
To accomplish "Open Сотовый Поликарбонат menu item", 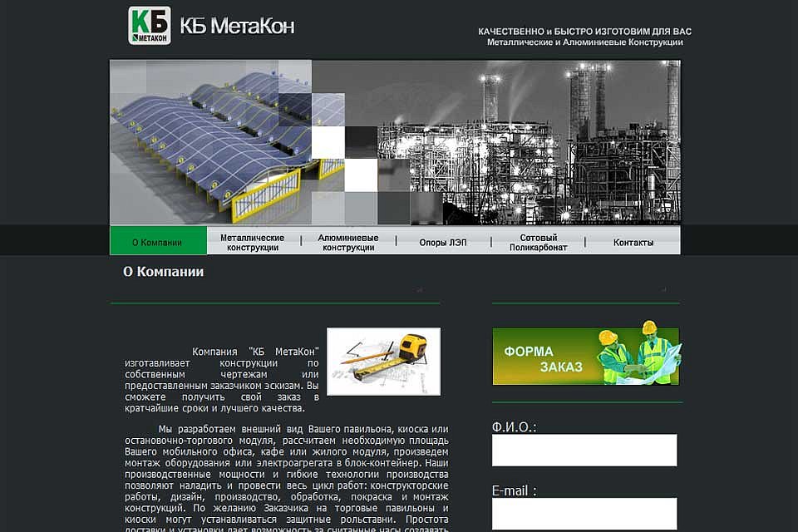I will coord(538,243).
